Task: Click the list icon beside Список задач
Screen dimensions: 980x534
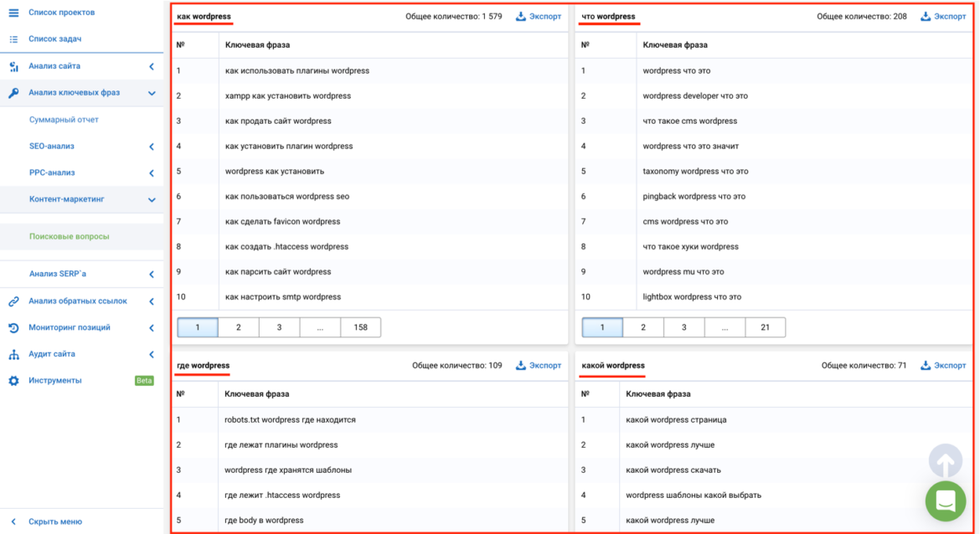Action: point(13,39)
